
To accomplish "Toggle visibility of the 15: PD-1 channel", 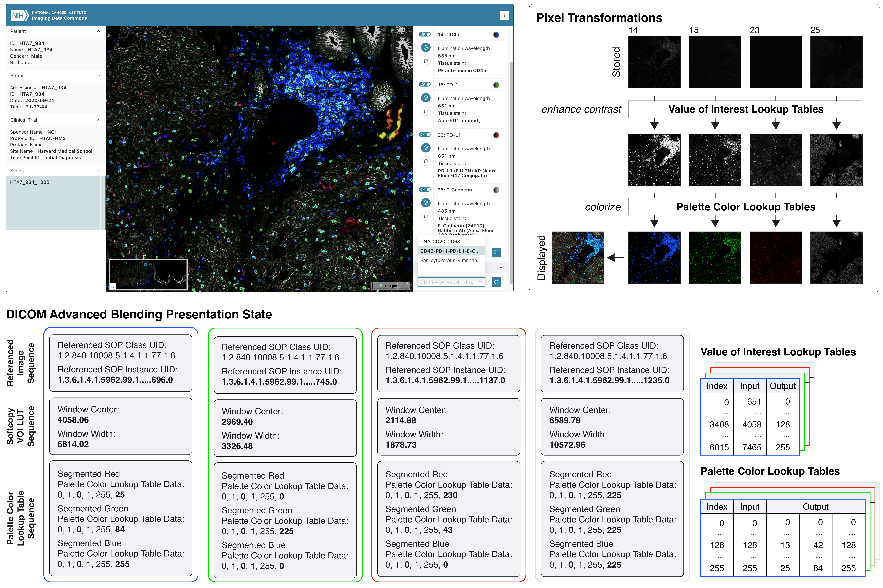I will [424, 84].
